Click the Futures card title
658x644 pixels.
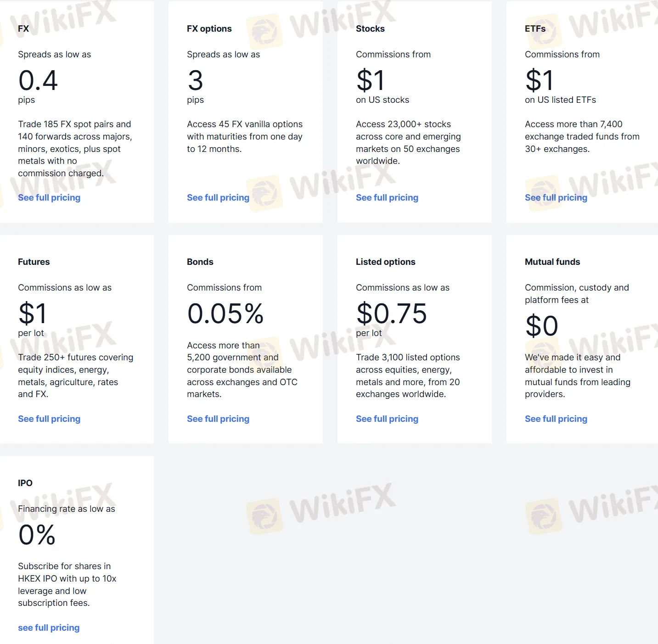click(34, 262)
